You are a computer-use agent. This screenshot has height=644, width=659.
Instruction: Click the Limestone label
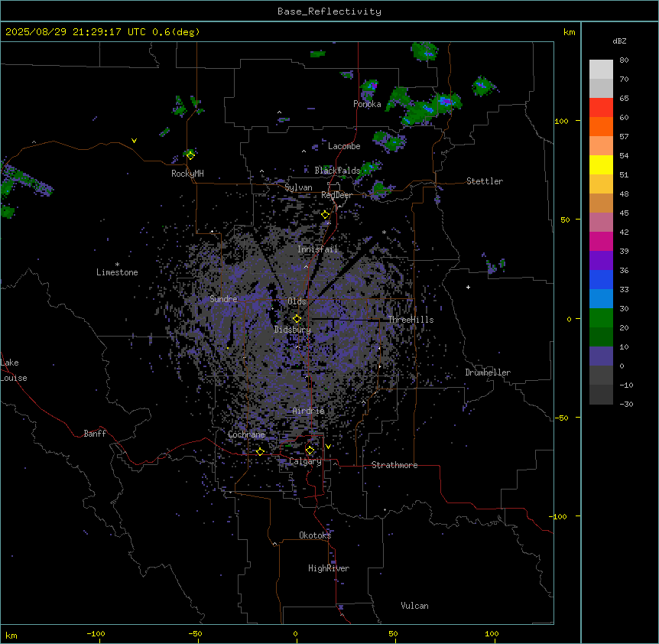click(x=117, y=272)
